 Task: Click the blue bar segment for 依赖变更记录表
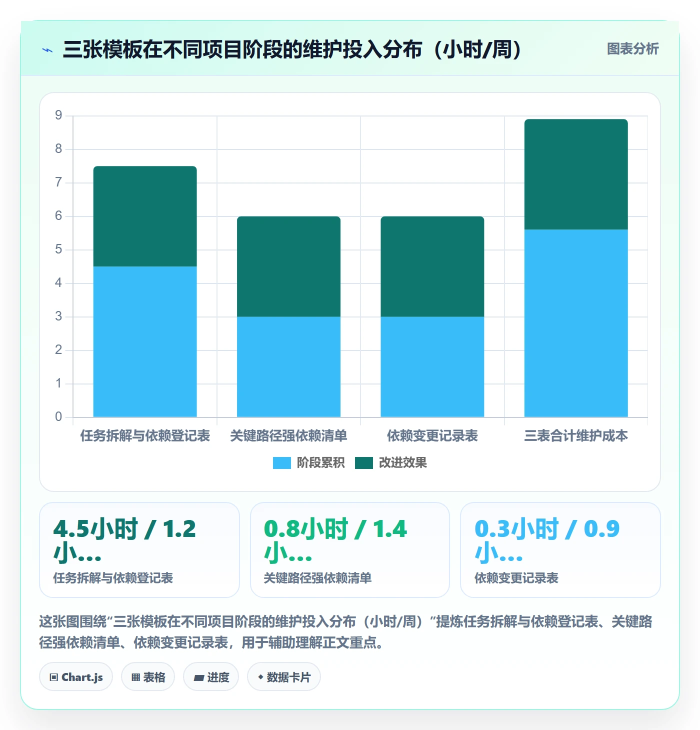click(x=432, y=366)
